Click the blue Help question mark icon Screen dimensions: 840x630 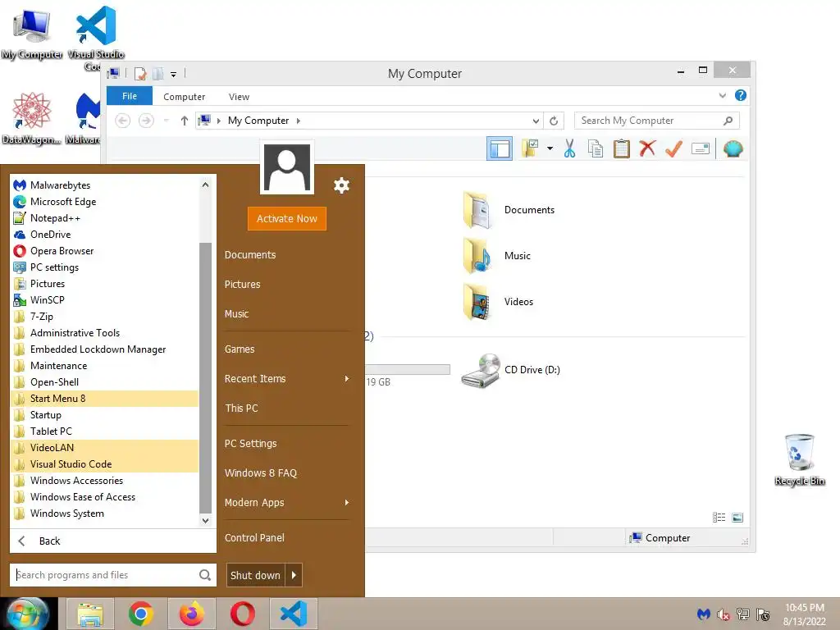741,95
